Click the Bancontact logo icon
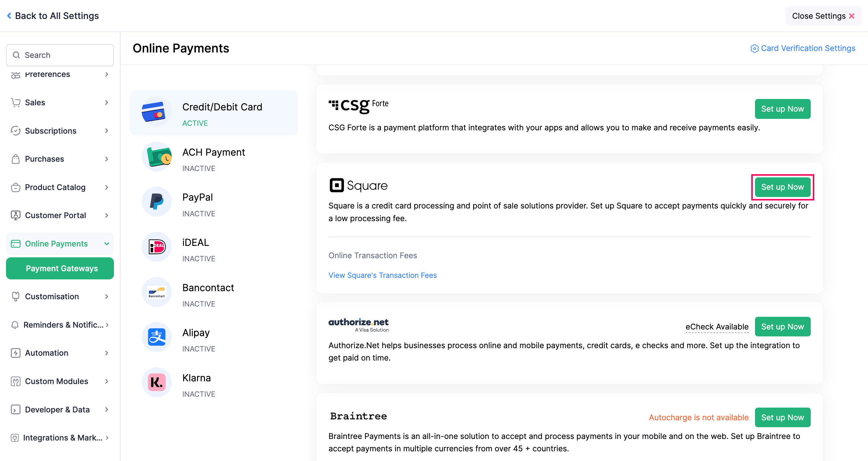Screen dimensions: 868x461 pyautogui.click(x=157, y=292)
